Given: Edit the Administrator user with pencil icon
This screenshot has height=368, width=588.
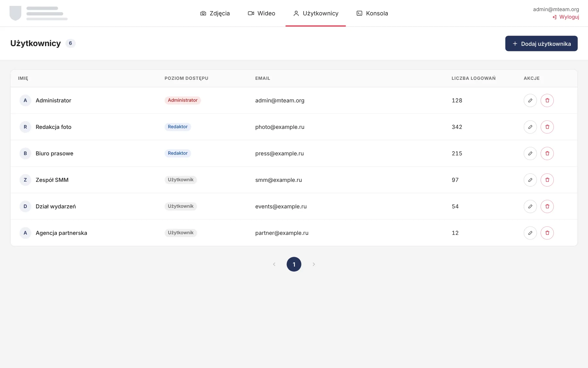Looking at the screenshot, I should pyautogui.click(x=530, y=100).
